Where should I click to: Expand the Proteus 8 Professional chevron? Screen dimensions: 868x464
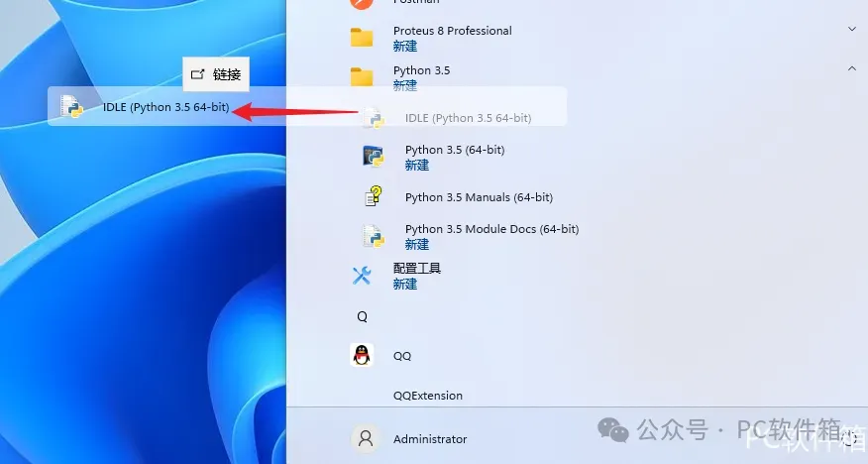(851, 29)
